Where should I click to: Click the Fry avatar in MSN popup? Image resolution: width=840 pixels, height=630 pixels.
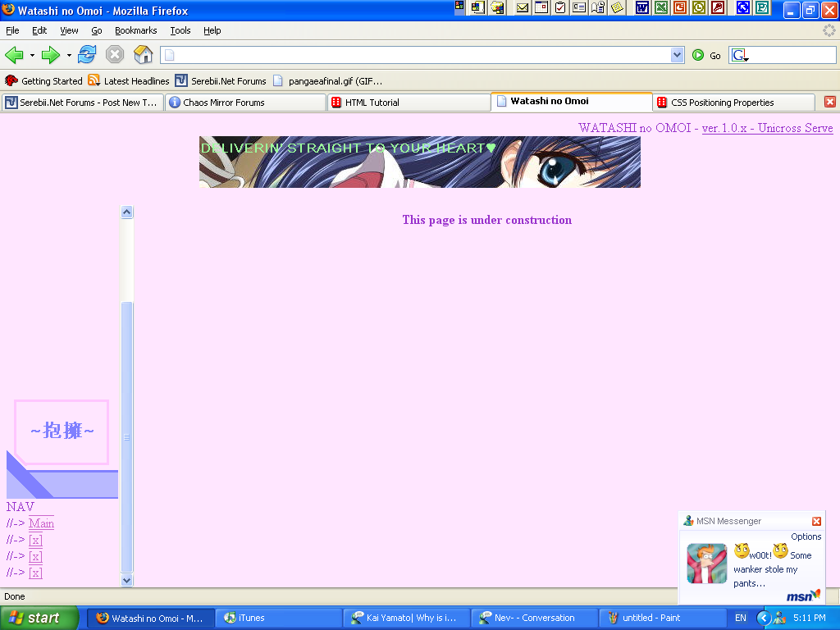click(x=707, y=564)
